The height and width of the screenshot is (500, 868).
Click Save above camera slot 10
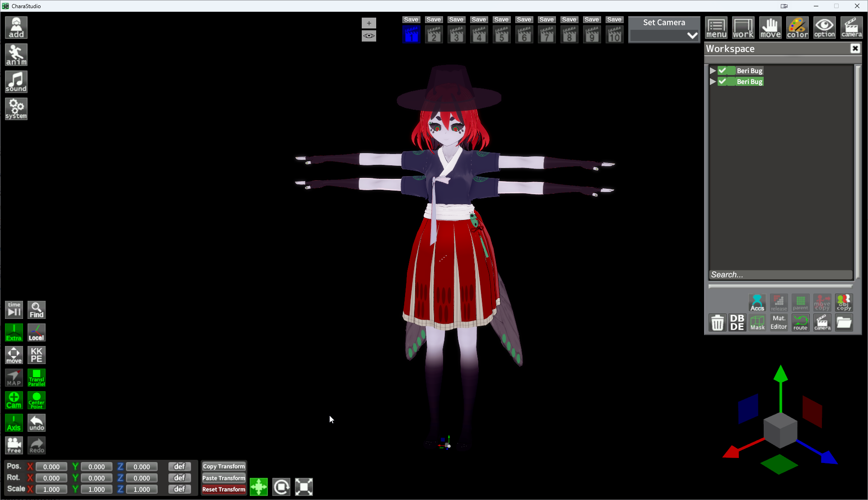[614, 19]
